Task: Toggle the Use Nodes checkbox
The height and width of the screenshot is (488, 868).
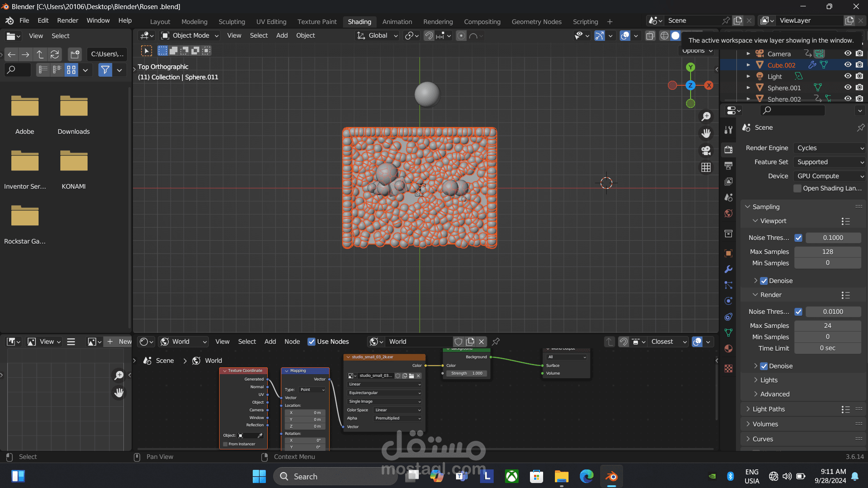Action: tap(311, 342)
